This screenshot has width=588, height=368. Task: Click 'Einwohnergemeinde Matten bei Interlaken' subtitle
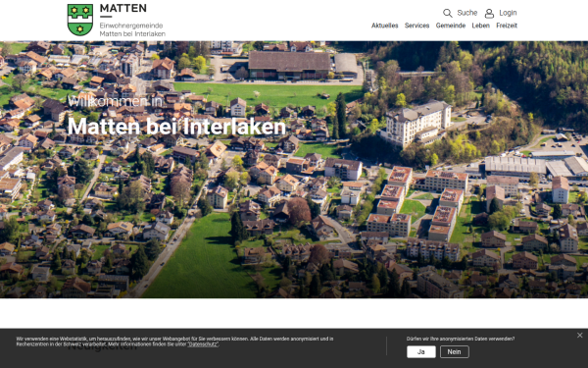tap(132, 29)
